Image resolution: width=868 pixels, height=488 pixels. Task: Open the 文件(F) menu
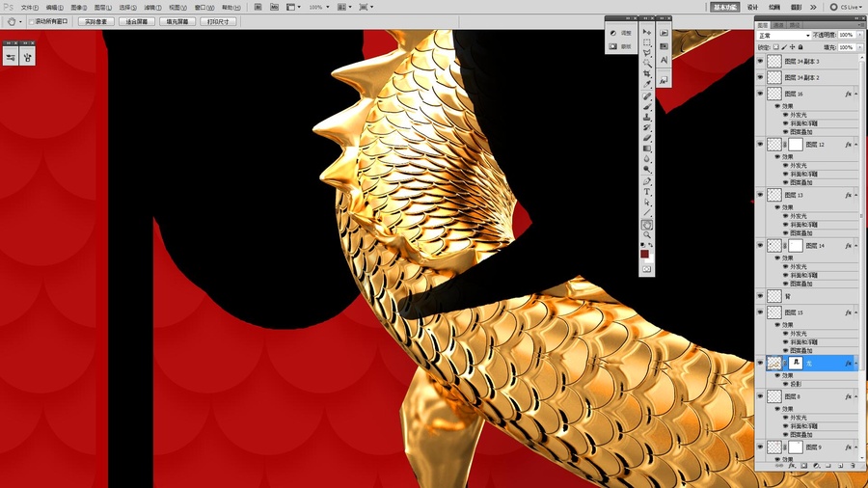tap(30, 8)
